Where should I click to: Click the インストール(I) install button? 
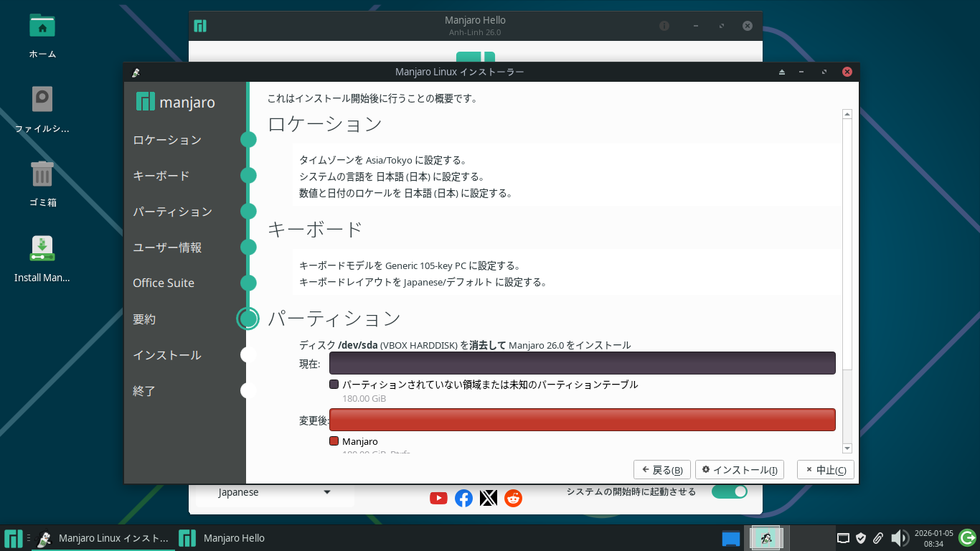(x=740, y=470)
